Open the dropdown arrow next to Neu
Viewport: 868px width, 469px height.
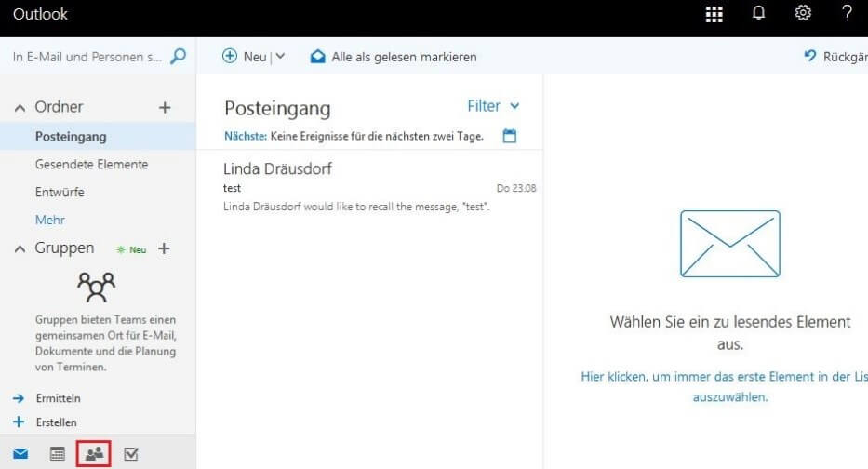(x=280, y=56)
